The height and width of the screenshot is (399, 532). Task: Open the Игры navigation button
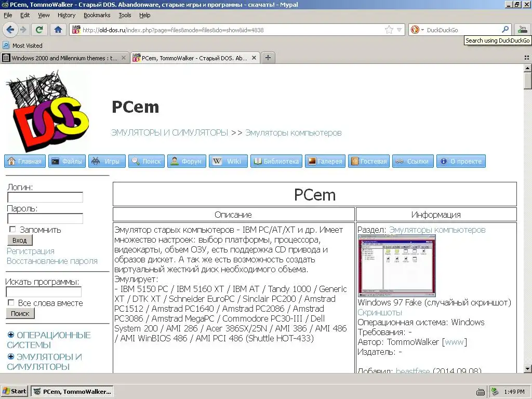pos(107,161)
